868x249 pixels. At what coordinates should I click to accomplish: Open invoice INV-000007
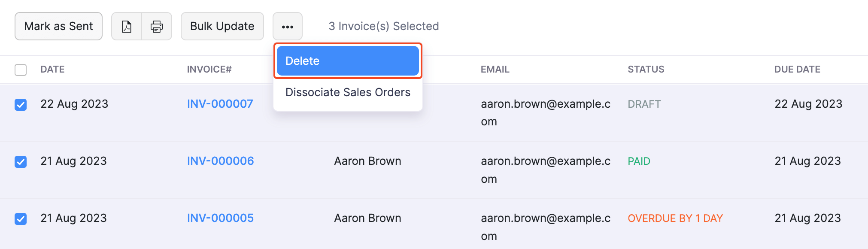coord(220,103)
